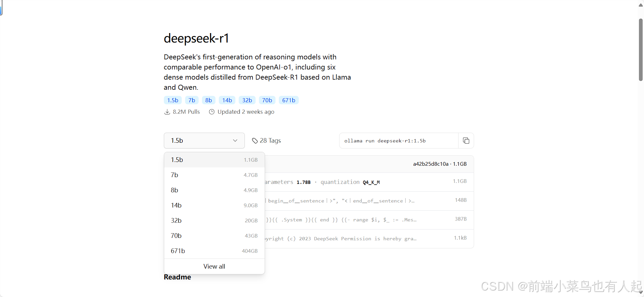
Task: Click the vertical scrollbar thumb
Action: pos(641,50)
